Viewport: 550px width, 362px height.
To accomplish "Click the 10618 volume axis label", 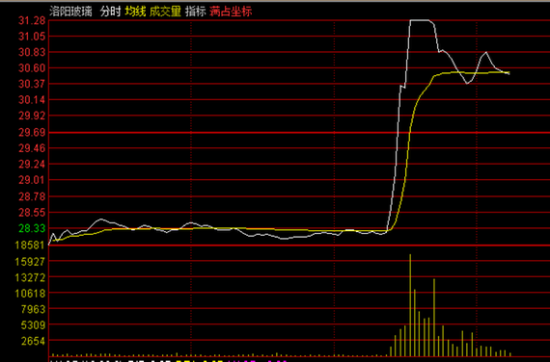I will (x=30, y=293).
